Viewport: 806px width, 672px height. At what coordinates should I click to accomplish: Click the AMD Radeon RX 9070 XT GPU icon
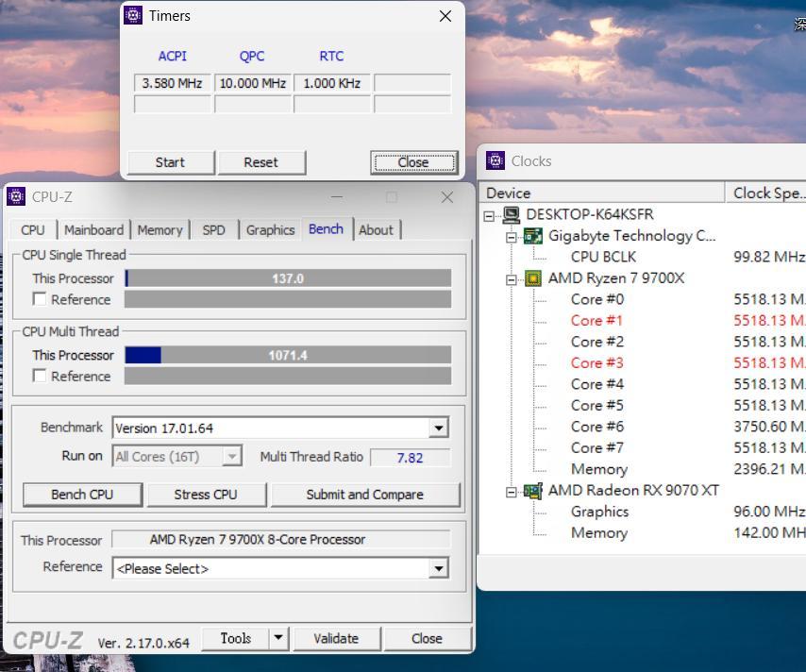(533, 491)
